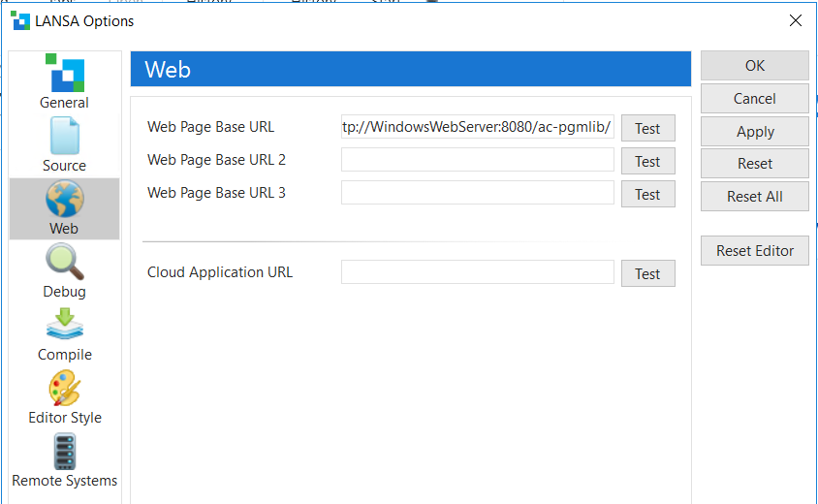Click the OK button
The height and width of the screenshot is (504, 818).
pyautogui.click(x=754, y=66)
